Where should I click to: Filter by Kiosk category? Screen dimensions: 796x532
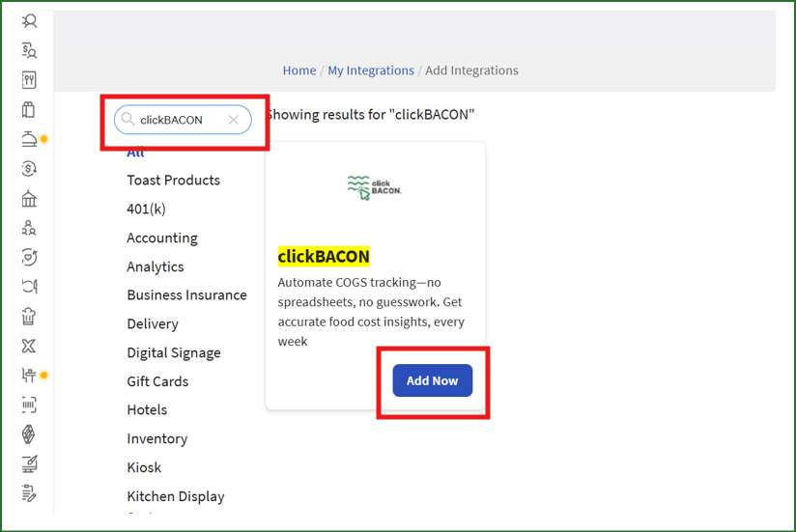144,467
